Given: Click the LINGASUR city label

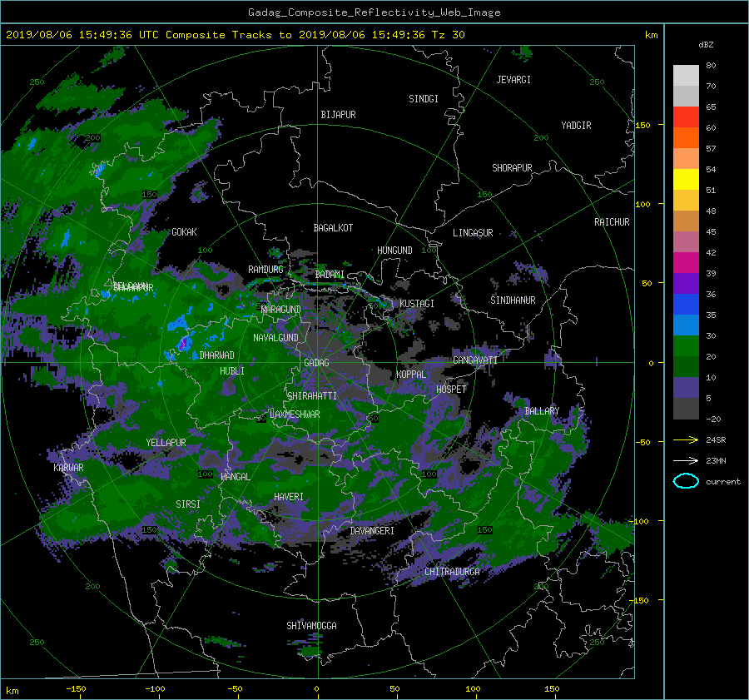Looking at the screenshot, I should 473,233.
